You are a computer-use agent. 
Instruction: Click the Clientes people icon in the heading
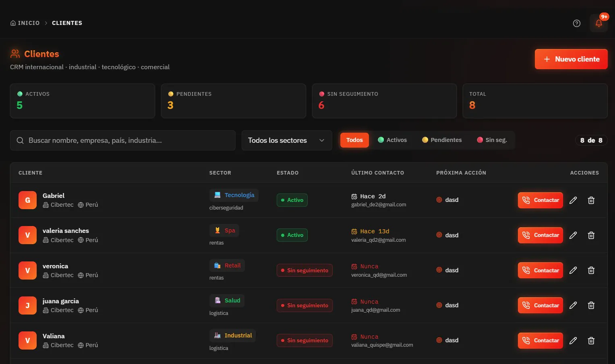coord(15,53)
